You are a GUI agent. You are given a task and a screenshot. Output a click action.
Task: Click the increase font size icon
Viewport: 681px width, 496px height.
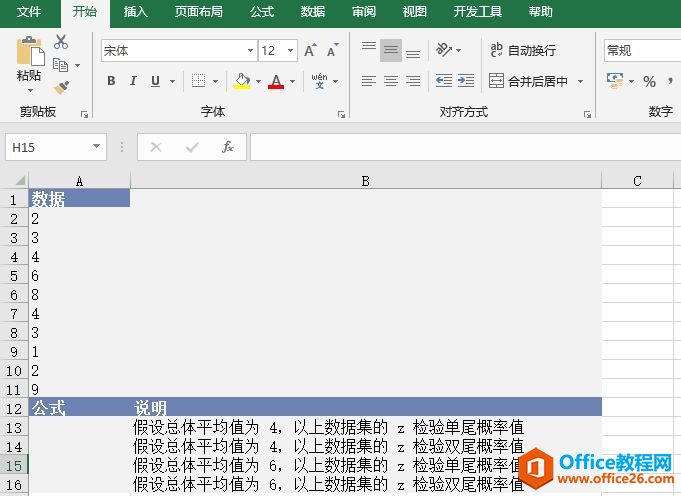point(310,50)
